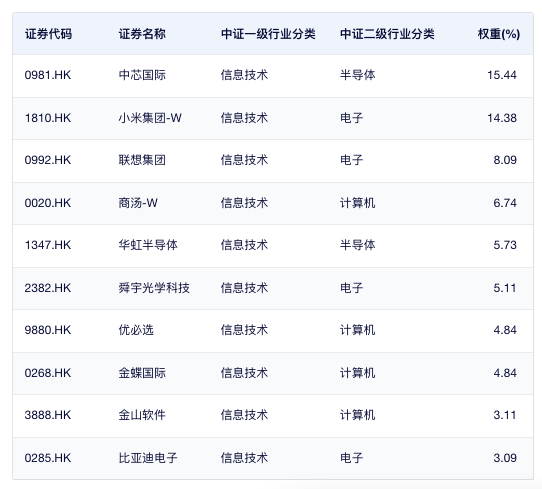The image size is (542, 489).
Task: Click weight value 15.44
Action: click(502, 75)
